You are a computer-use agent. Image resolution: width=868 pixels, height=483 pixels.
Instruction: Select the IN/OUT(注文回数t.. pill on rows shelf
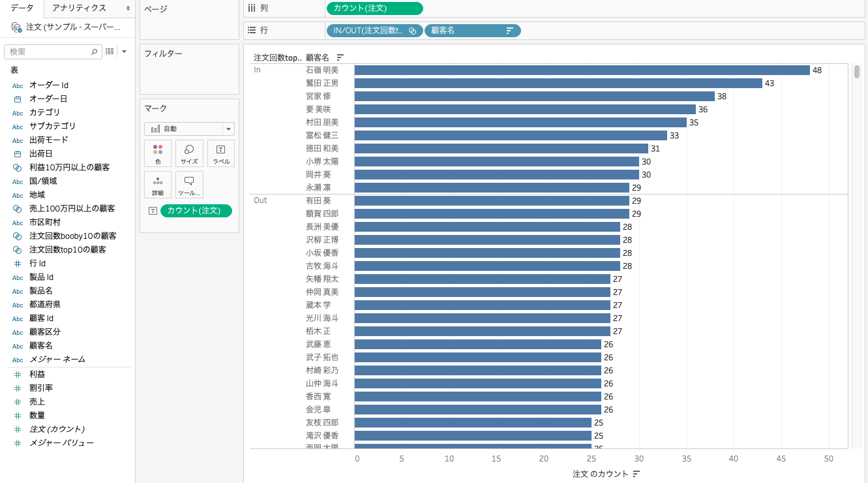pos(374,31)
